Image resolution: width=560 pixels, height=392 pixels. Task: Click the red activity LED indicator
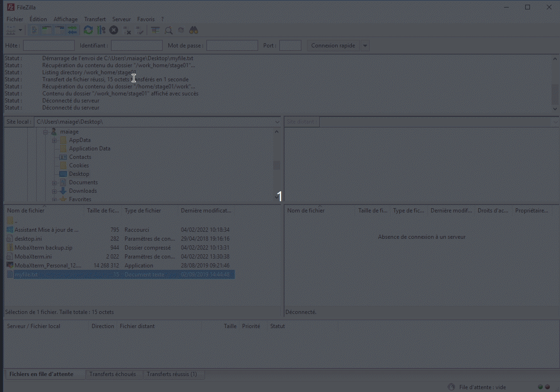[x=547, y=387]
